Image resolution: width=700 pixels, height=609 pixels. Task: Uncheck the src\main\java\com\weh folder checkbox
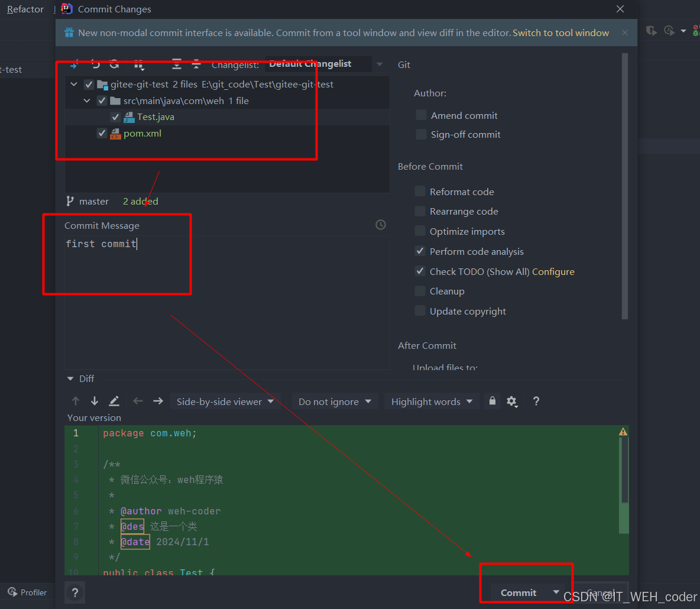coord(102,101)
